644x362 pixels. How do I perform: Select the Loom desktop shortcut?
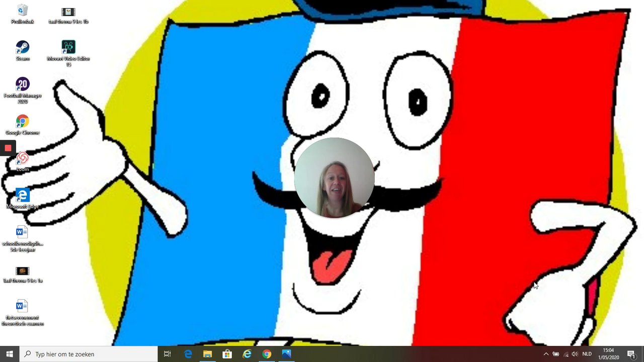(22, 161)
